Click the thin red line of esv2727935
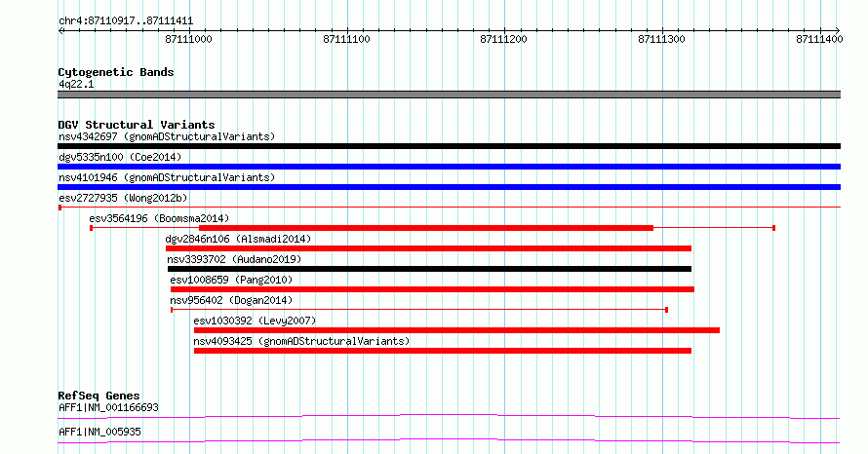The image size is (868, 454). [449, 208]
